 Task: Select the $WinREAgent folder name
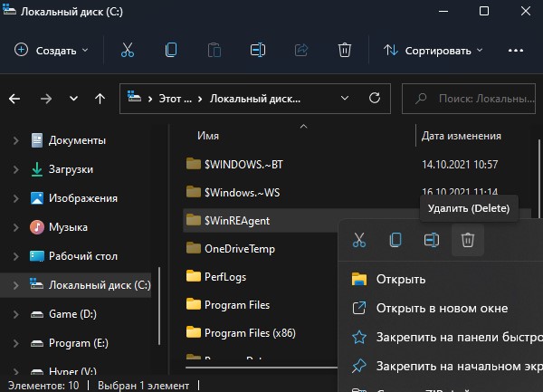(x=237, y=221)
